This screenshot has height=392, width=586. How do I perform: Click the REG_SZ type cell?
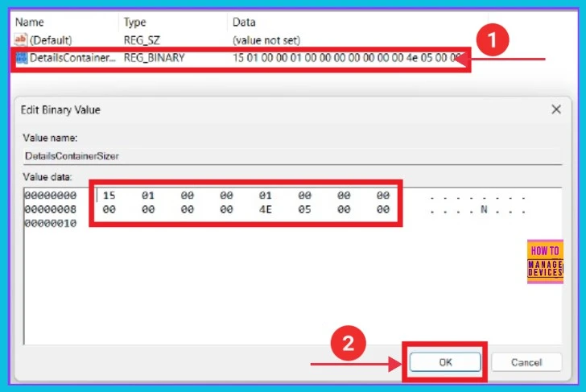click(x=142, y=40)
